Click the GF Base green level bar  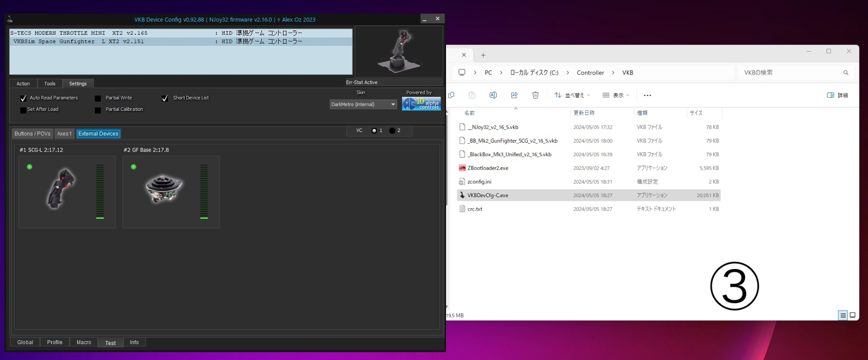204,191
